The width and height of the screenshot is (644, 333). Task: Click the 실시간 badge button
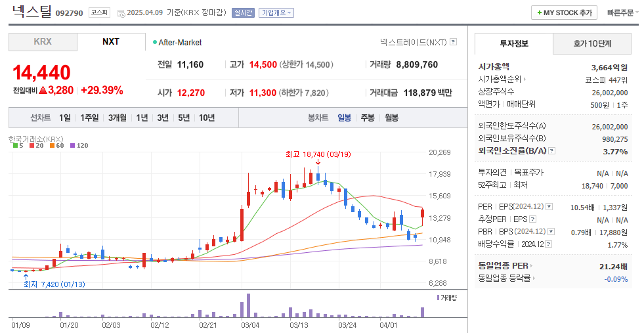tap(244, 12)
